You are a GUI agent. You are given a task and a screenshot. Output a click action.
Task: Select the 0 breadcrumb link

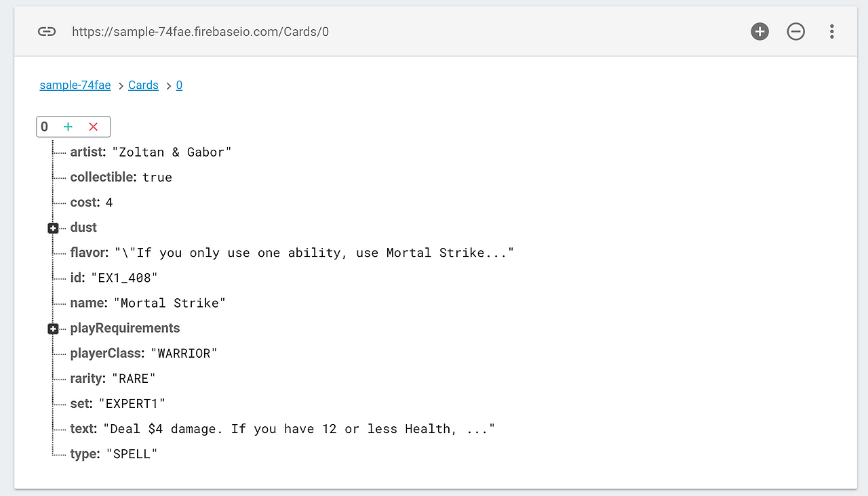179,85
